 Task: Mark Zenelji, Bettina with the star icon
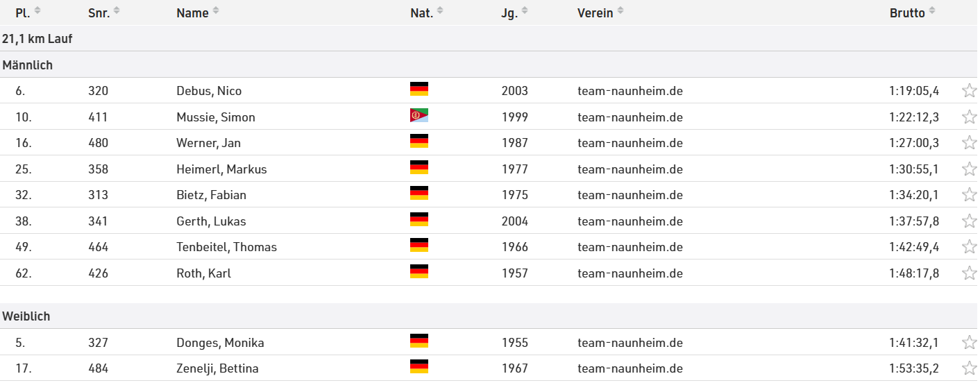pos(969,368)
